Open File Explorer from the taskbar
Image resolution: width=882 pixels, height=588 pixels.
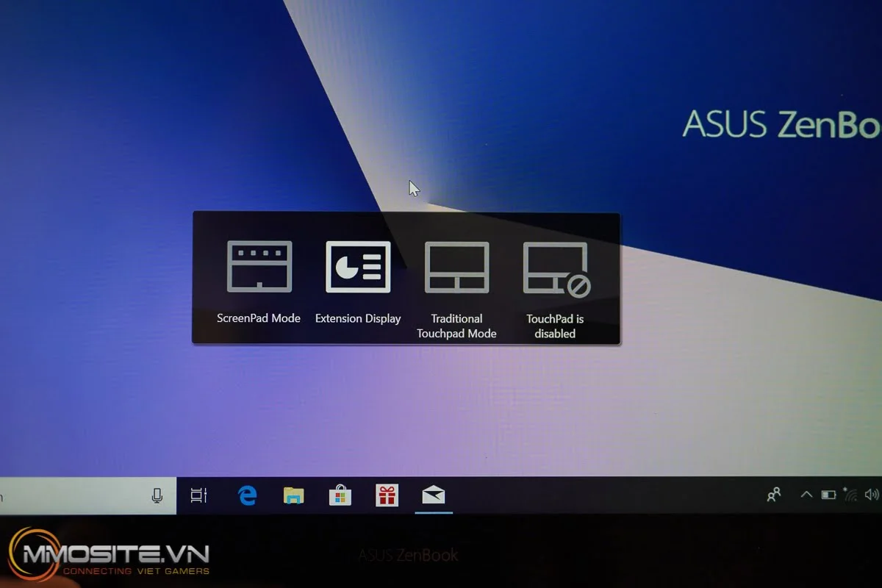293,495
